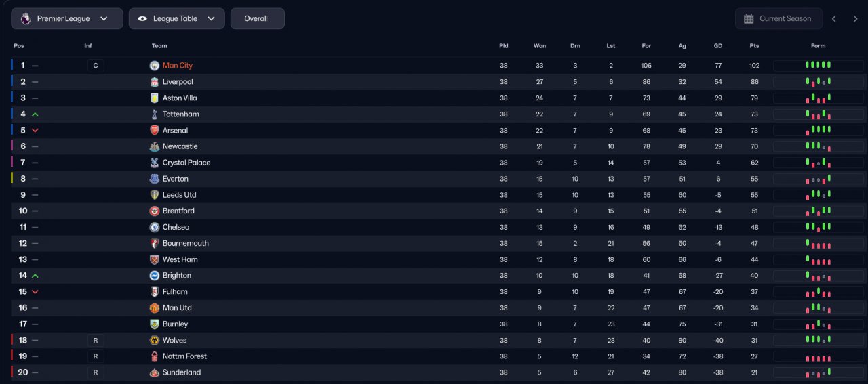Viewport: 868px width, 384px height.
Task: Click the Chelsea club badge
Action: click(154, 228)
